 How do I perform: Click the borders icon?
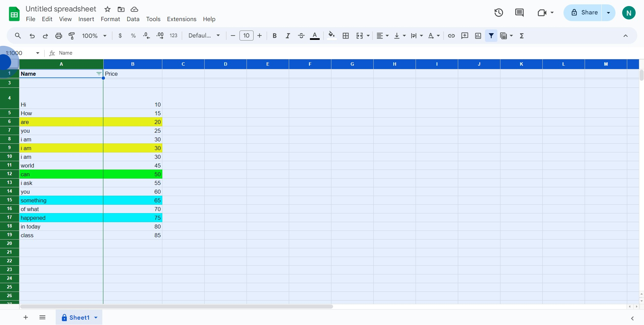coord(346,36)
